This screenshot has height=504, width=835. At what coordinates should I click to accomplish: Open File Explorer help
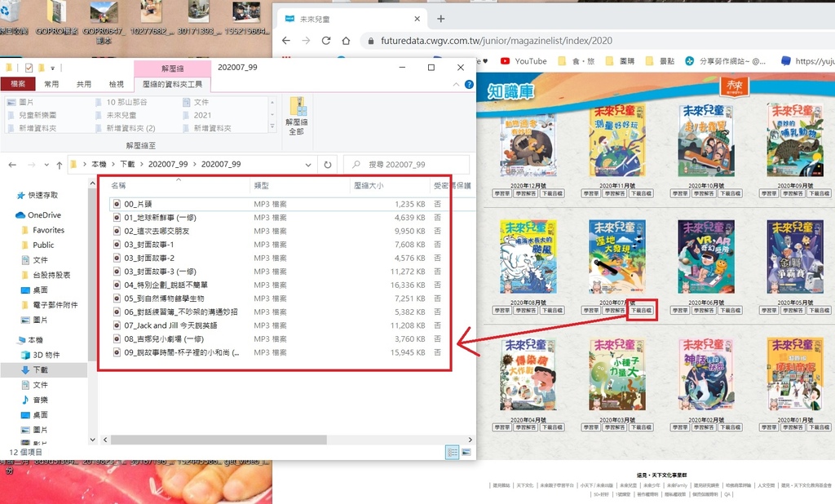(x=469, y=84)
